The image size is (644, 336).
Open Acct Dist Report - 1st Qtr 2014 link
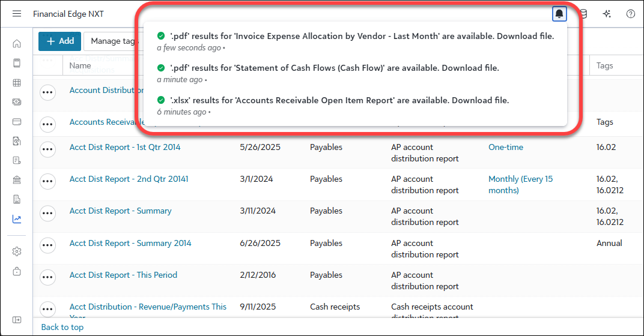pos(125,147)
